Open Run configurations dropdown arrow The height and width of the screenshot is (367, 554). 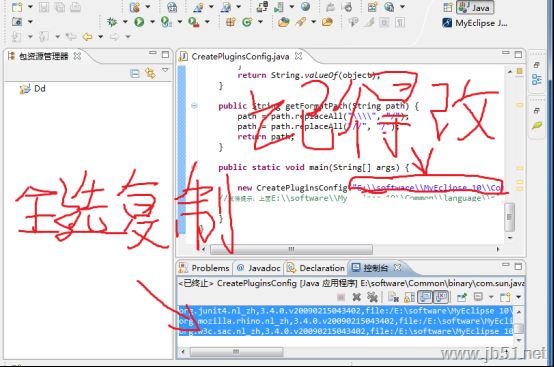tap(152, 22)
